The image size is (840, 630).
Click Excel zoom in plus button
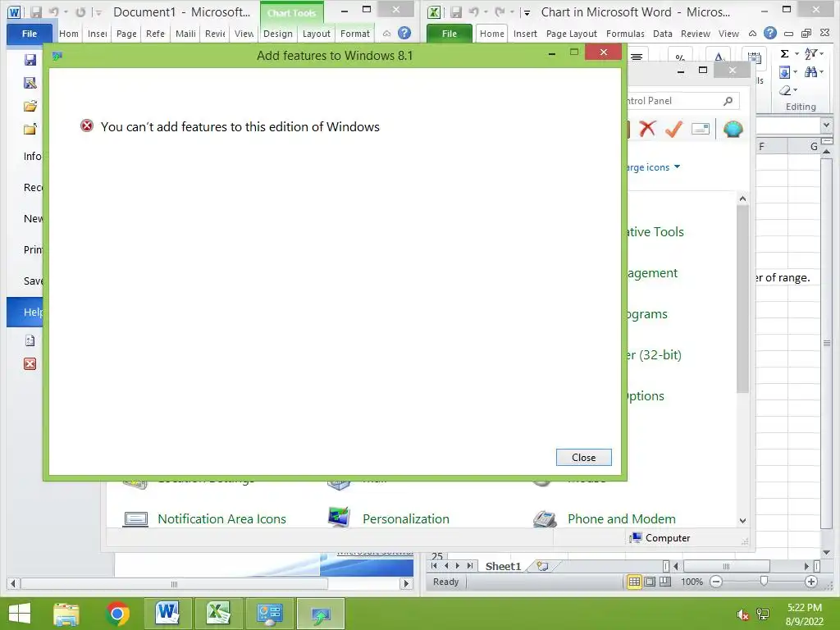click(811, 582)
